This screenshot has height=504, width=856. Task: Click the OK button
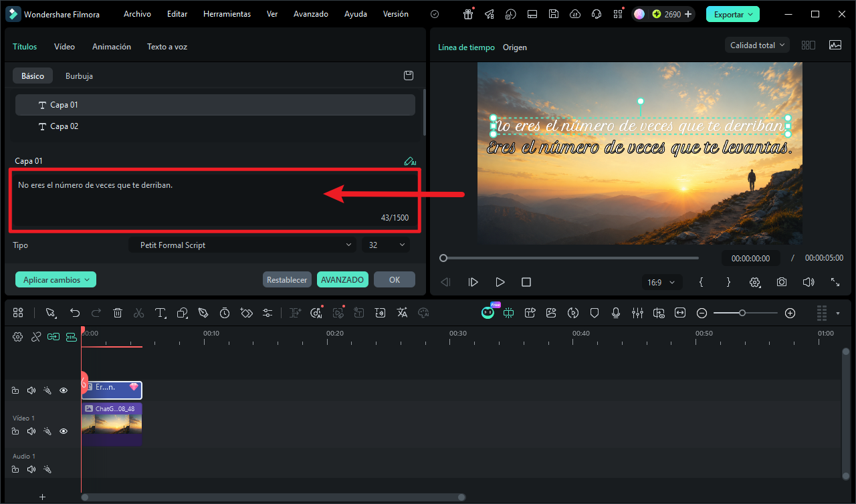395,279
